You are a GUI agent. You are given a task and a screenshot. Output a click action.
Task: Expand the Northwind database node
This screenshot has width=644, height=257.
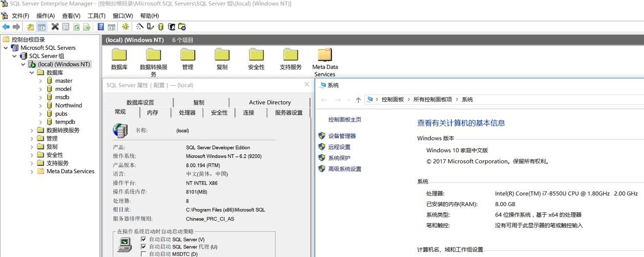pyautogui.click(x=41, y=105)
